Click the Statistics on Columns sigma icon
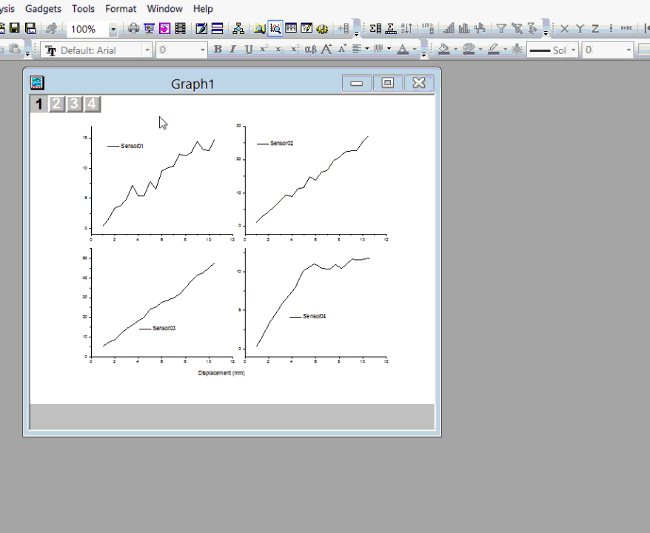Screen dimensions: 650x533 pos(375,28)
